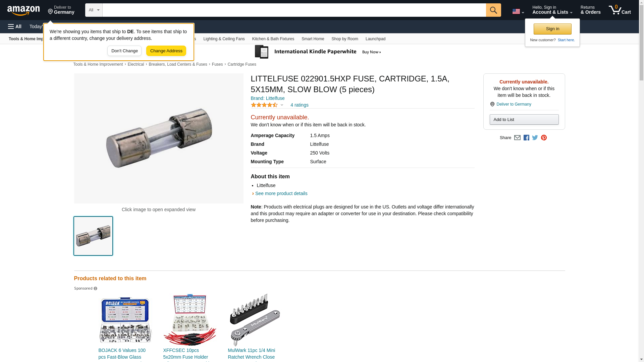Open the Smart Home category tab
This screenshot has width=644, height=362.
tap(313, 39)
